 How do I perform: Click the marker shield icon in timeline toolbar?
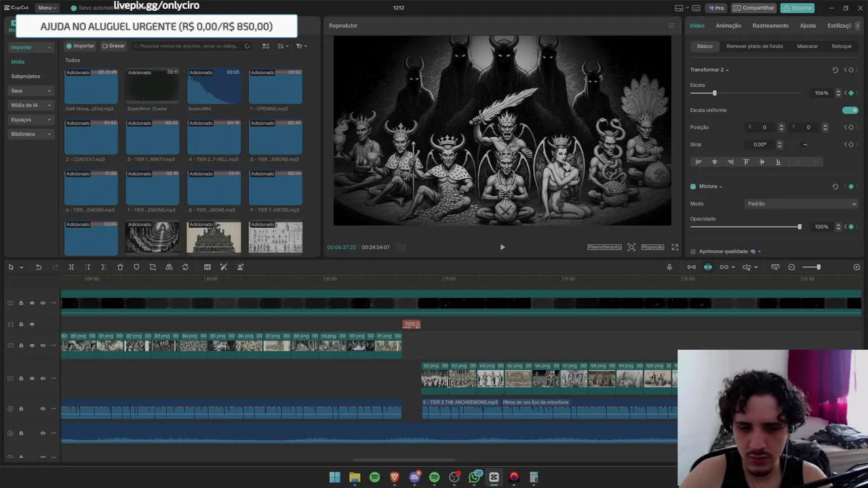pyautogui.click(x=136, y=267)
